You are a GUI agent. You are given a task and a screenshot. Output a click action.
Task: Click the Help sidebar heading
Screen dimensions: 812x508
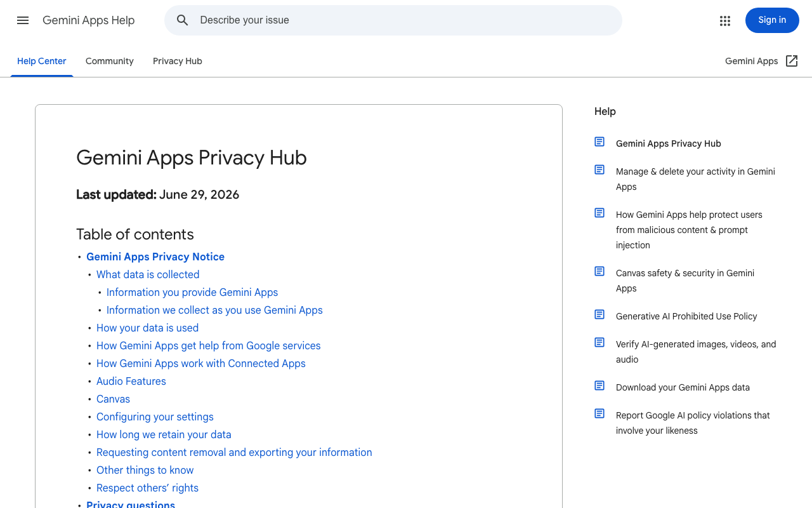click(x=605, y=111)
